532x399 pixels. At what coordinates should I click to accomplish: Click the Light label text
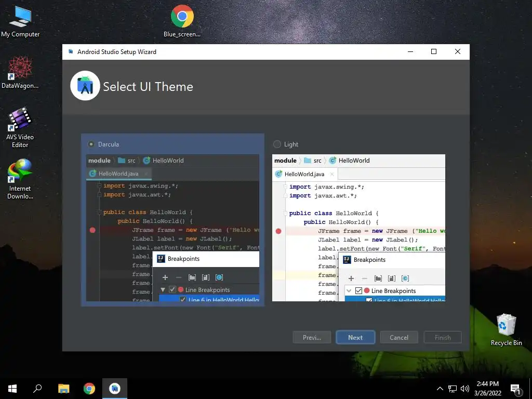[x=291, y=144]
